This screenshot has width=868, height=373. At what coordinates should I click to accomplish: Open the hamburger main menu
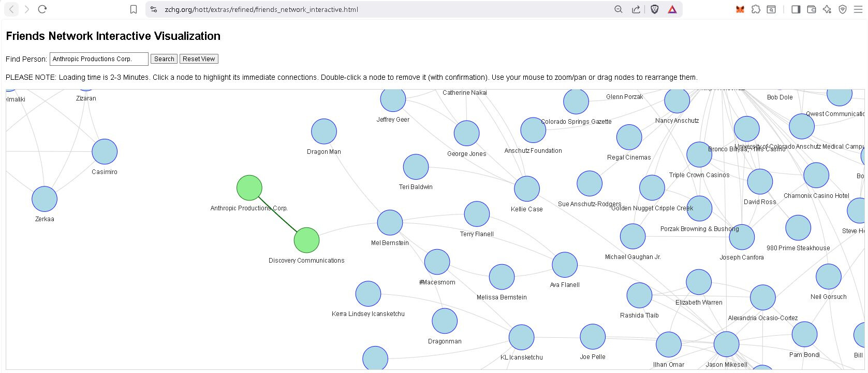tap(858, 9)
